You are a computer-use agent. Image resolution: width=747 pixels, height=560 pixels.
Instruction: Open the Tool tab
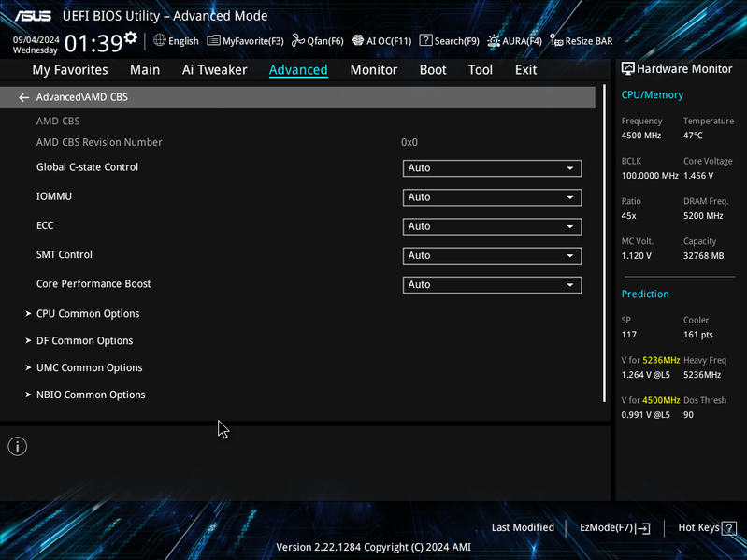pos(481,70)
